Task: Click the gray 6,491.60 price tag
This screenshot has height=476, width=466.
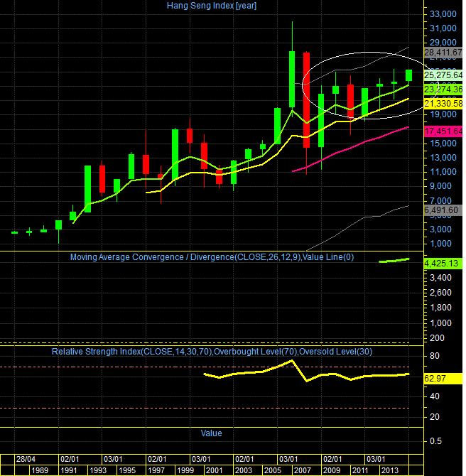Action: (x=443, y=210)
